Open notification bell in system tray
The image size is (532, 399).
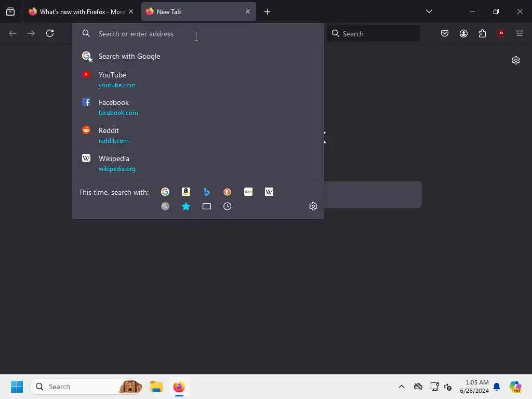pos(497,387)
